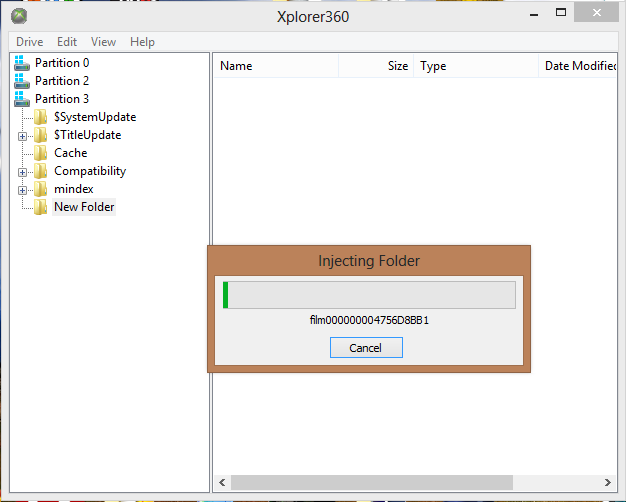Click the mindex folder icon
626x502 pixels.
click(40, 189)
